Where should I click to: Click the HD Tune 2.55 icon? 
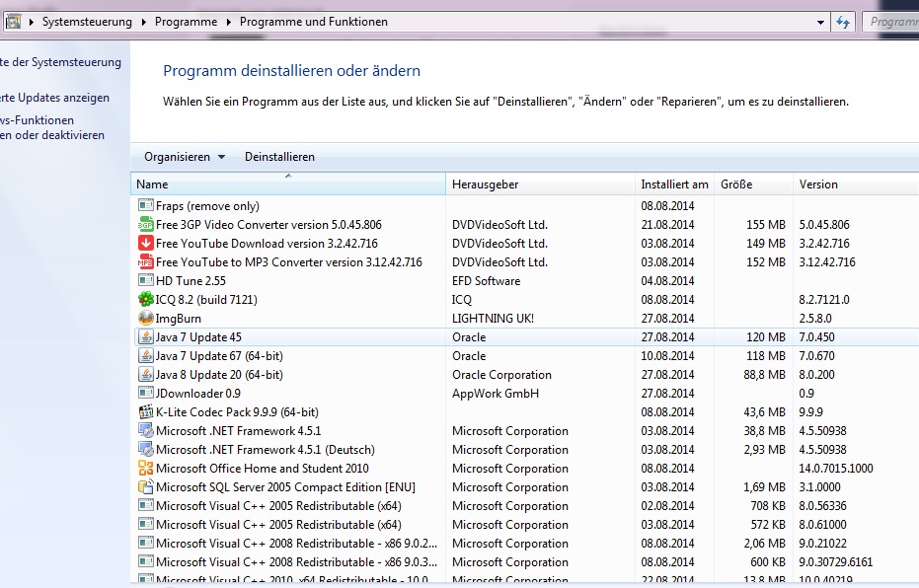point(145,280)
